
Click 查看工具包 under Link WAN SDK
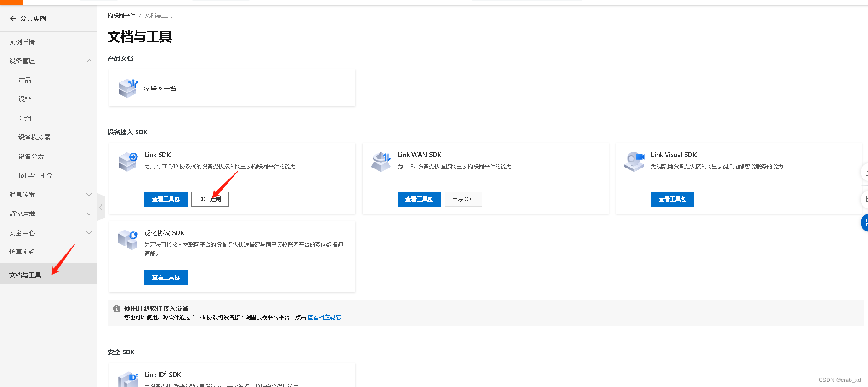[x=419, y=199]
